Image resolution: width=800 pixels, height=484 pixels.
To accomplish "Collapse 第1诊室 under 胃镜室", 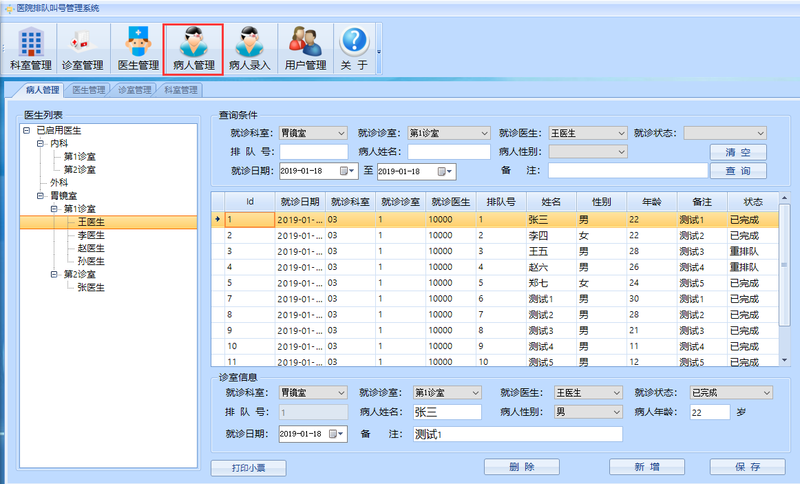I will (x=54, y=209).
